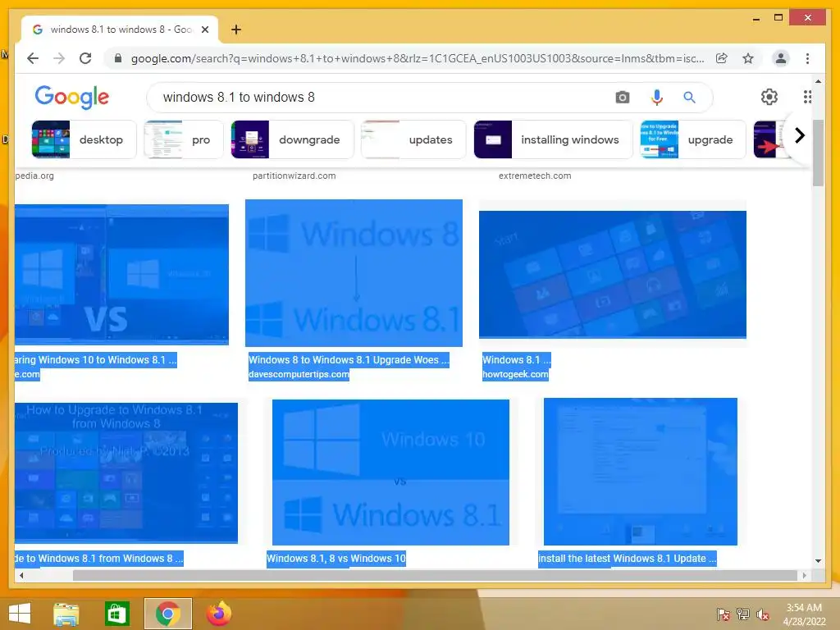The height and width of the screenshot is (630, 840).
Task: Select the installing windows filter chip
Action: pyautogui.click(x=553, y=139)
